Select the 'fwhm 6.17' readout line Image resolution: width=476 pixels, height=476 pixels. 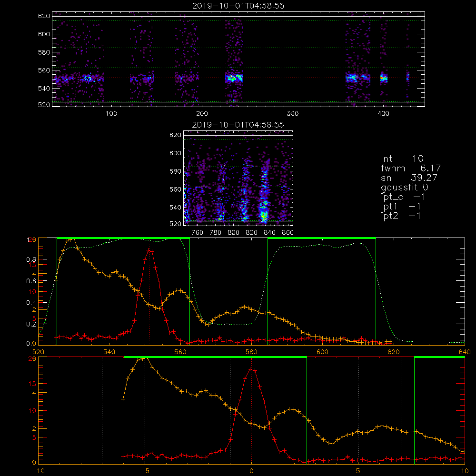pos(410,168)
